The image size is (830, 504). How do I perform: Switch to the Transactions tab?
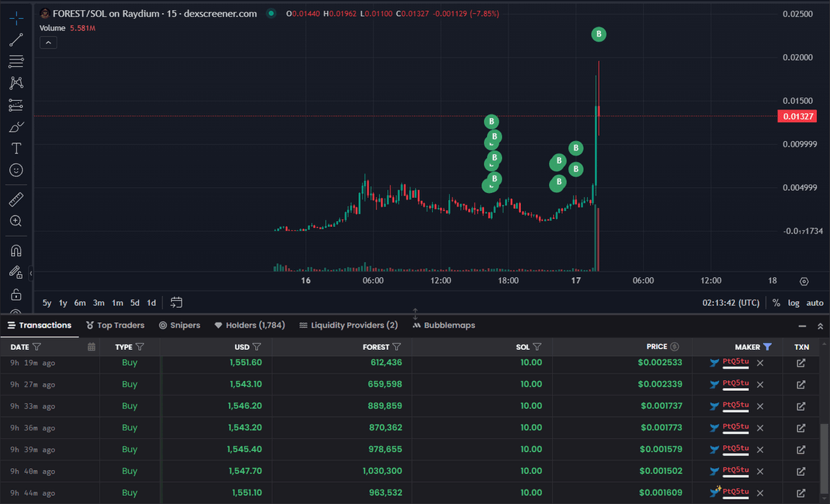[x=40, y=325]
